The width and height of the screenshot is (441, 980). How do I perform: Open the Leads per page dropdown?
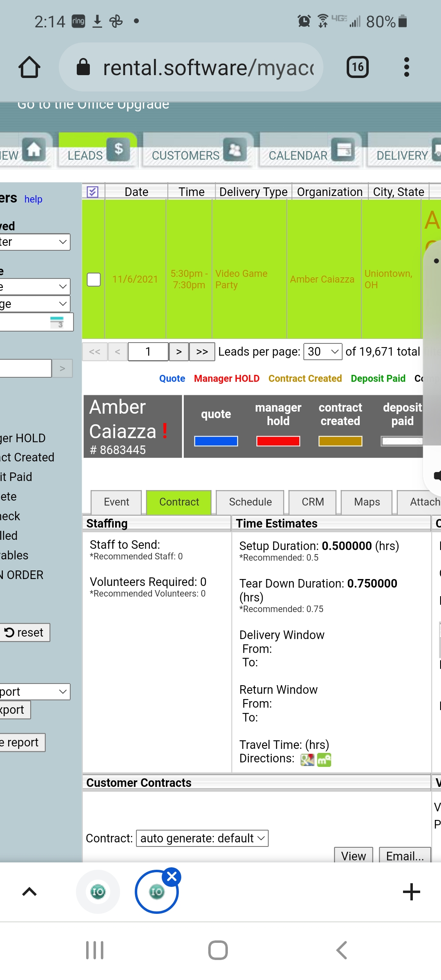tap(323, 352)
